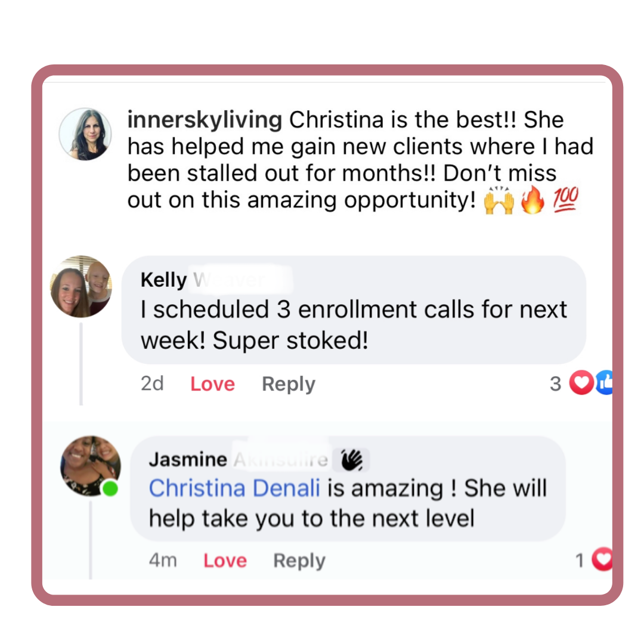This screenshot has width=644, height=644.
Task: View the 3 reactions count on Kelly's comment
Action: click(555, 384)
